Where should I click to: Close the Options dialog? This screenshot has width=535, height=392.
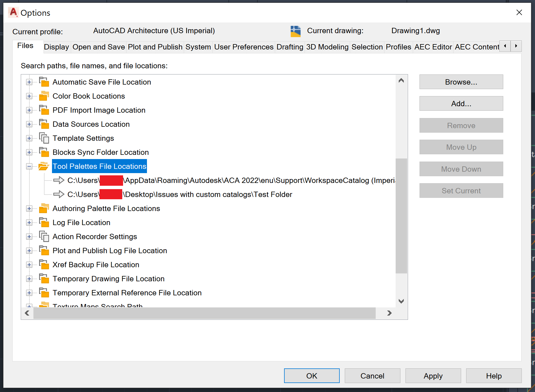click(519, 12)
